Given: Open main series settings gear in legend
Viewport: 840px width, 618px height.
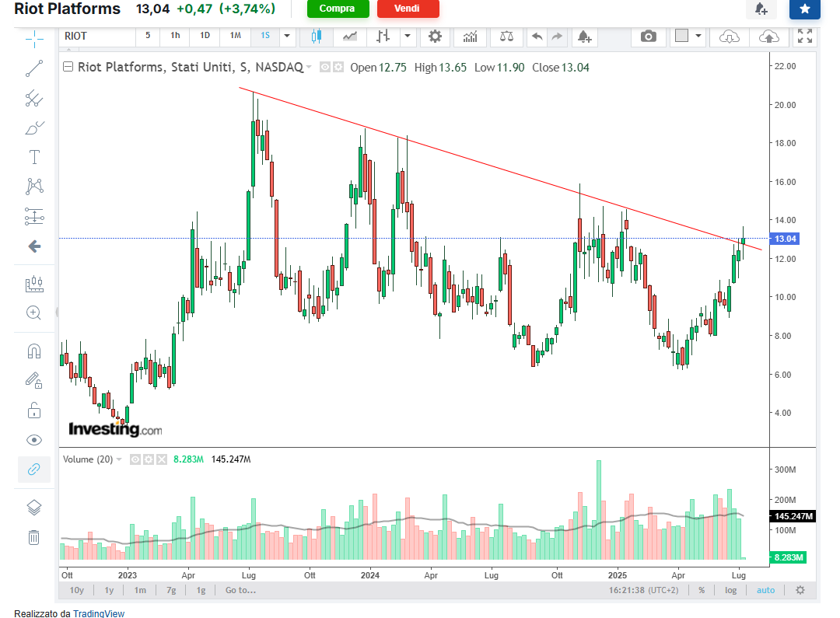Looking at the screenshot, I should 338,68.
